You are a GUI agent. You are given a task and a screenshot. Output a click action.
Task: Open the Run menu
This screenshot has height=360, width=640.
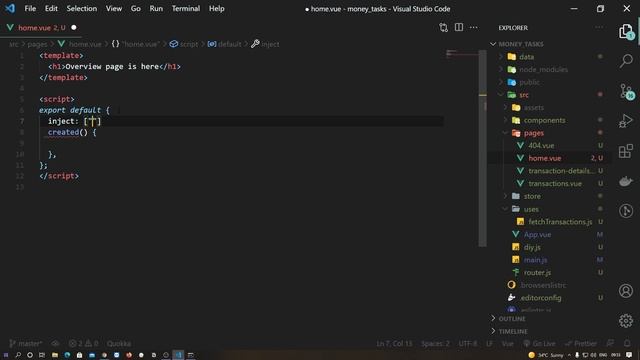coord(156,9)
